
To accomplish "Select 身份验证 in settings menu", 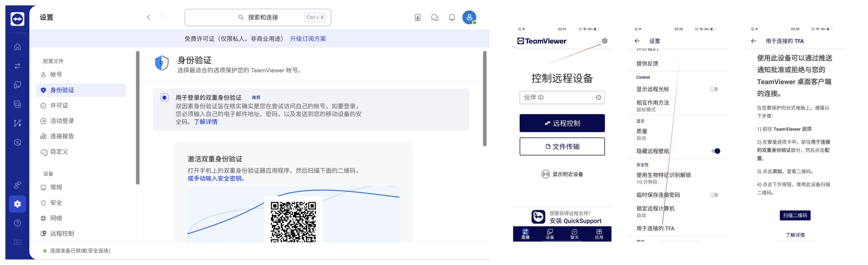I will click(x=81, y=90).
